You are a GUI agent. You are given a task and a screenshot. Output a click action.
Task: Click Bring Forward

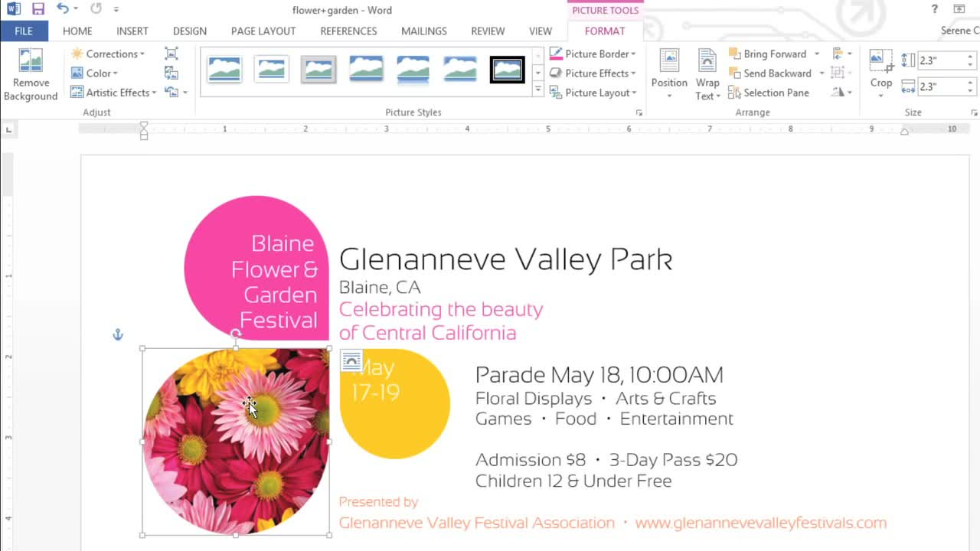(x=768, y=54)
